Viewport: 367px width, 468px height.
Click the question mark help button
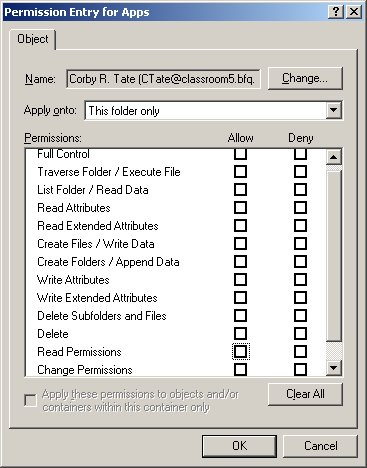pos(336,12)
